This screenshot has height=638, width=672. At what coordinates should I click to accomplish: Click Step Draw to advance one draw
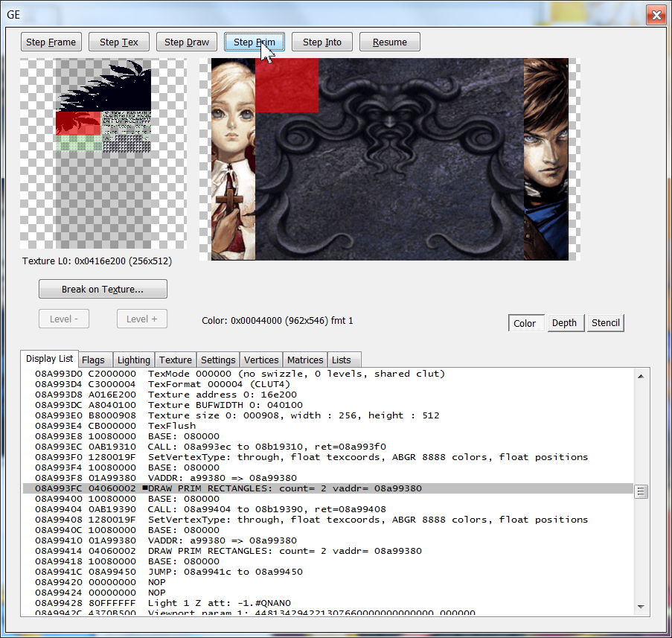[187, 42]
